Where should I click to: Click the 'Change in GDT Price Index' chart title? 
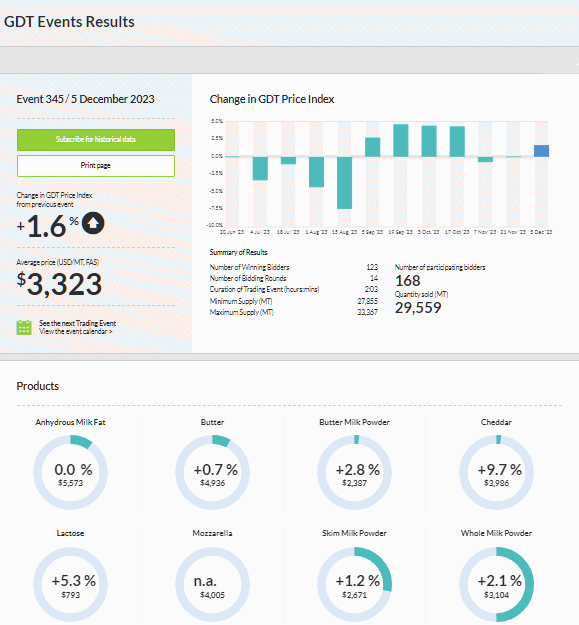click(272, 99)
